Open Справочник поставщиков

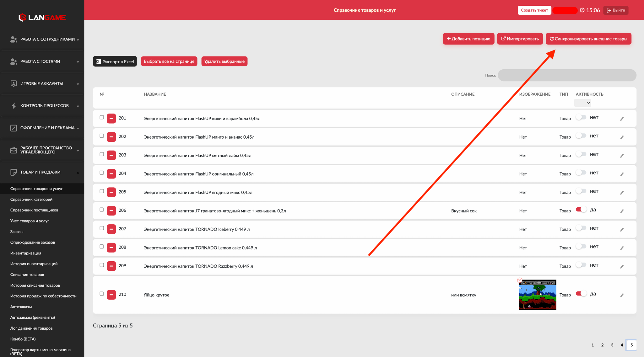(x=34, y=210)
